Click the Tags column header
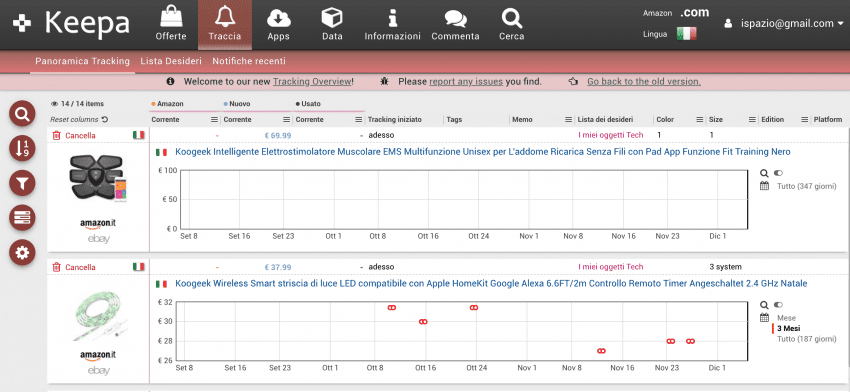This screenshot has height=392, width=850. [x=454, y=120]
